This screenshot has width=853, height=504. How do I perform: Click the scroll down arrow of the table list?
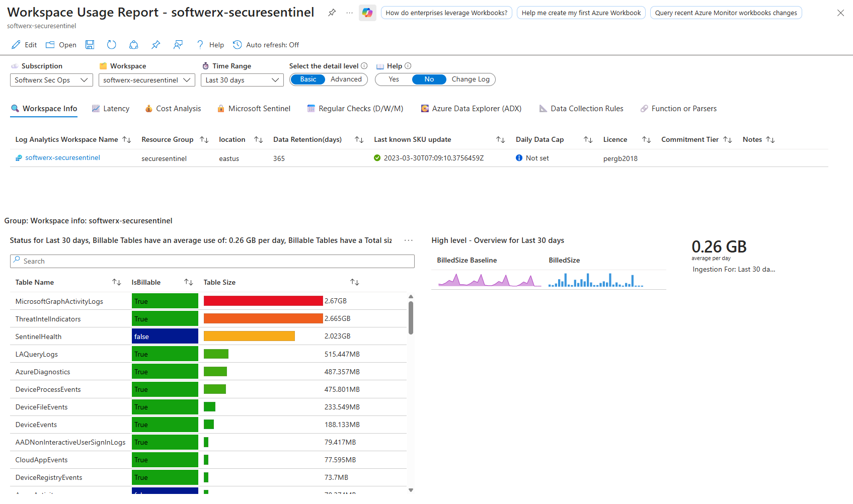click(411, 490)
